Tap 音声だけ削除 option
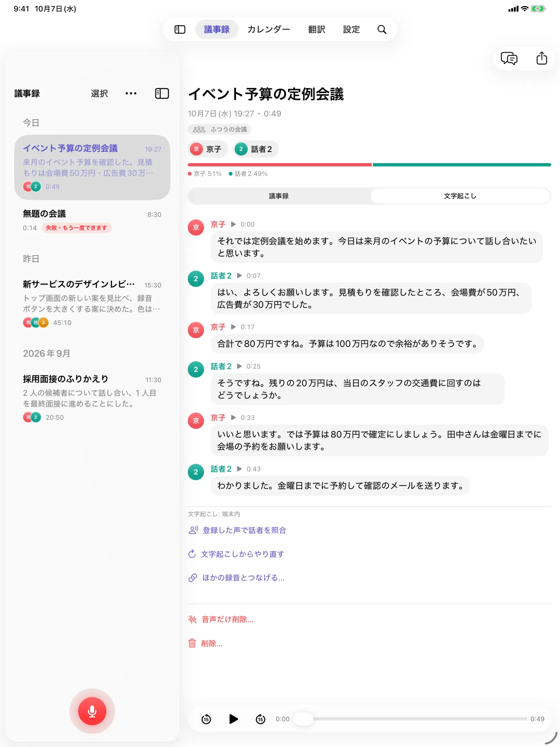This screenshot has width=560, height=747. pyautogui.click(x=221, y=619)
